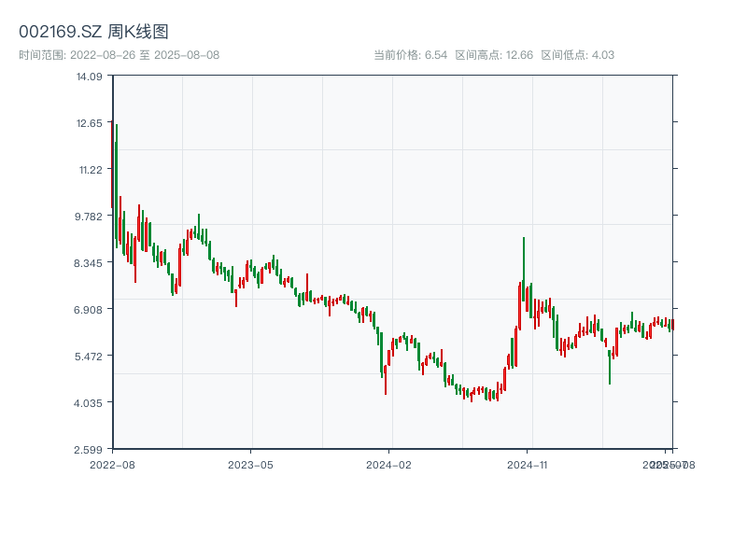Select the 2022-08 x-axis date label
This screenshot has width=747, height=560.
pyautogui.click(x=112, y=464)
